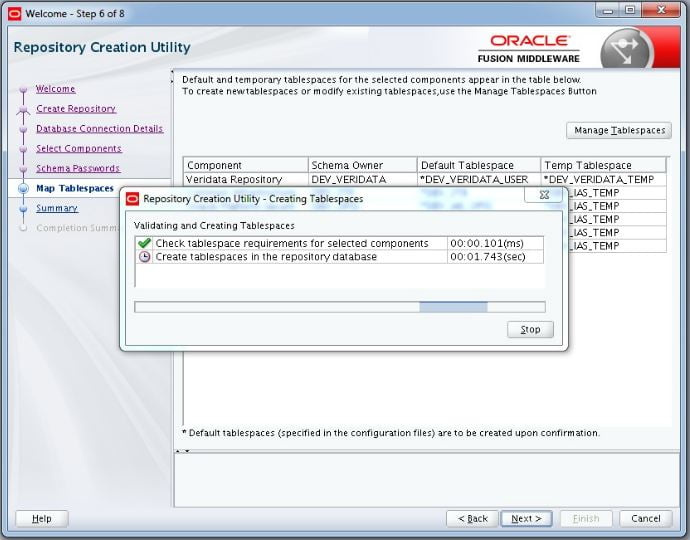Click the green checkmark status icon
The image size is (690, 540).
144,243
